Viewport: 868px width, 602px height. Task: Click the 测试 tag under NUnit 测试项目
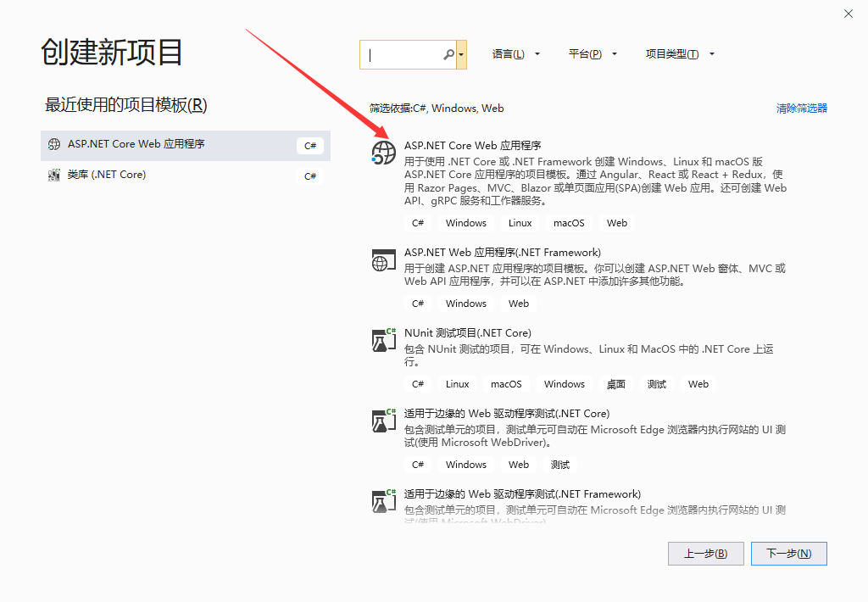click(x=657, y=384)
